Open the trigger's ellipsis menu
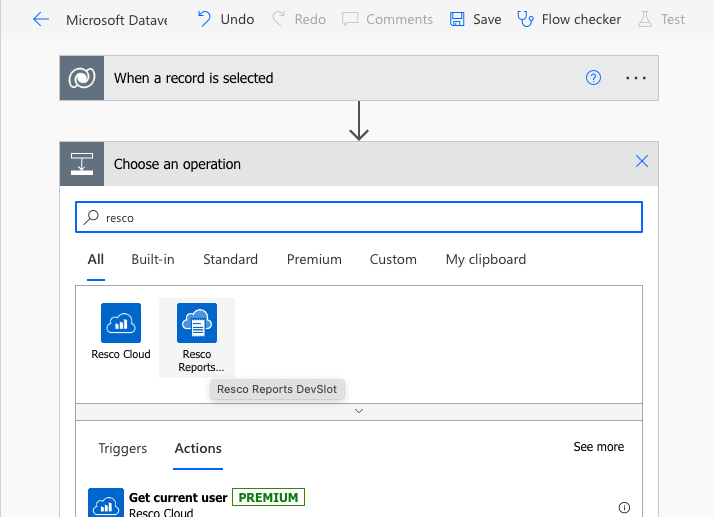 (x=636, y=78)
